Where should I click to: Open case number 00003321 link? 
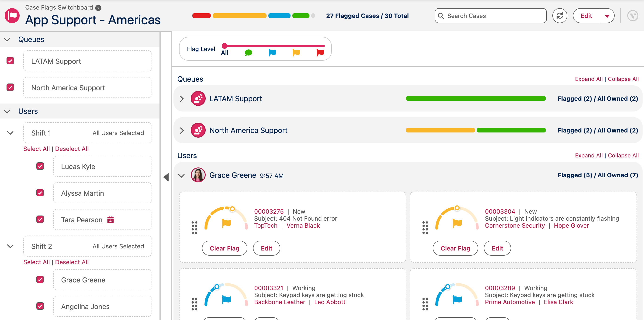click(x=269, y=288)
